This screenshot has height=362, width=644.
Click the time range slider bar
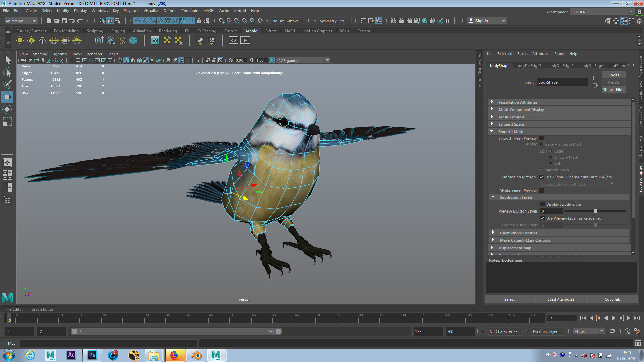(x=177, y=331)
